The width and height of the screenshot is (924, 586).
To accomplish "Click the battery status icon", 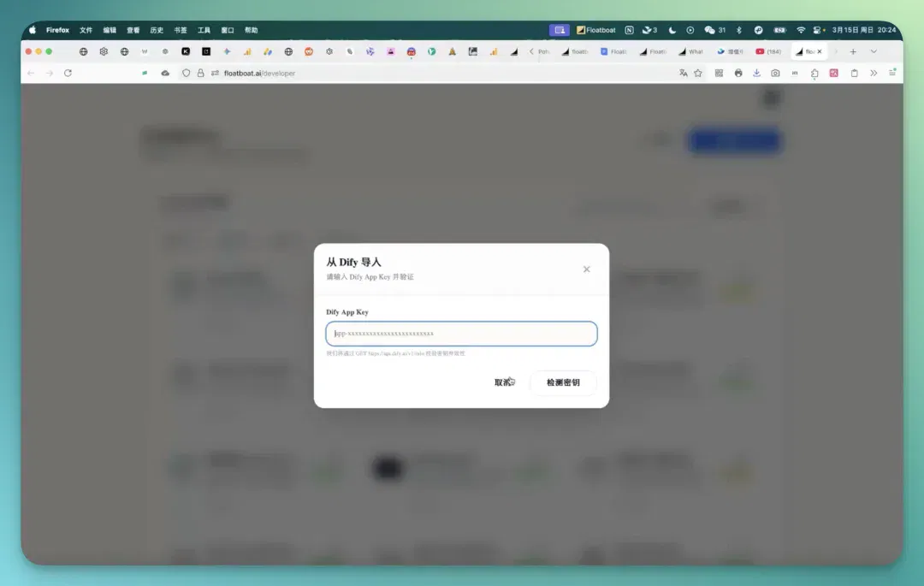I will pos(779,30).
